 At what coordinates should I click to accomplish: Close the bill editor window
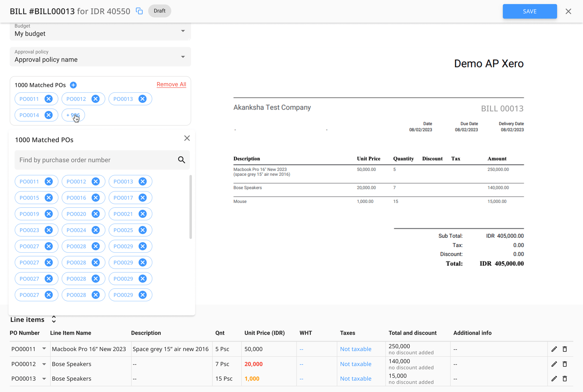pyautogui.click(x=568, y=11)
